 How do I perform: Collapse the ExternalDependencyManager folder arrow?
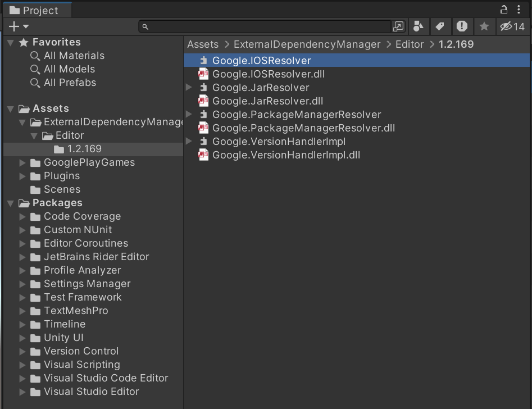pyautogui.click(x=22, y=122)
